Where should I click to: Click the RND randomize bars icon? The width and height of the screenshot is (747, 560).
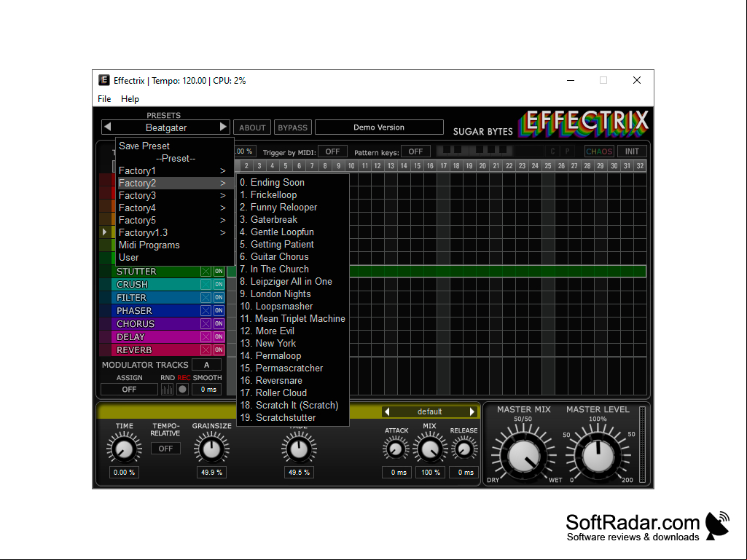click(167, 390)
